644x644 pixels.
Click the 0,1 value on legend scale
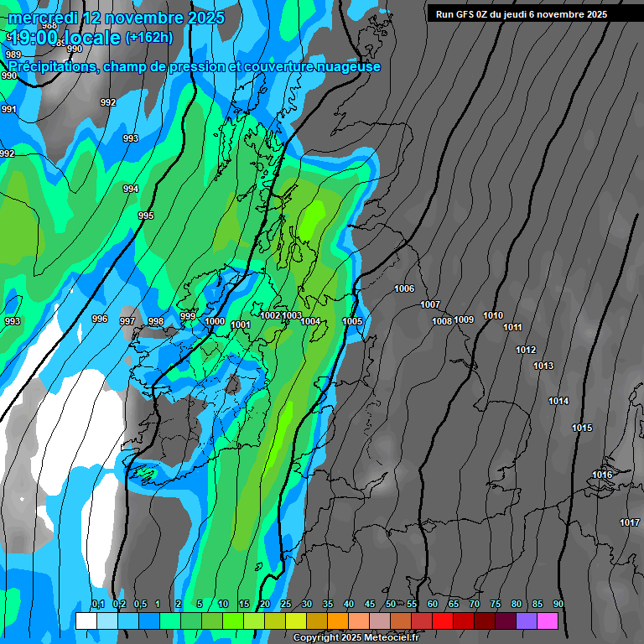(97, 605)
